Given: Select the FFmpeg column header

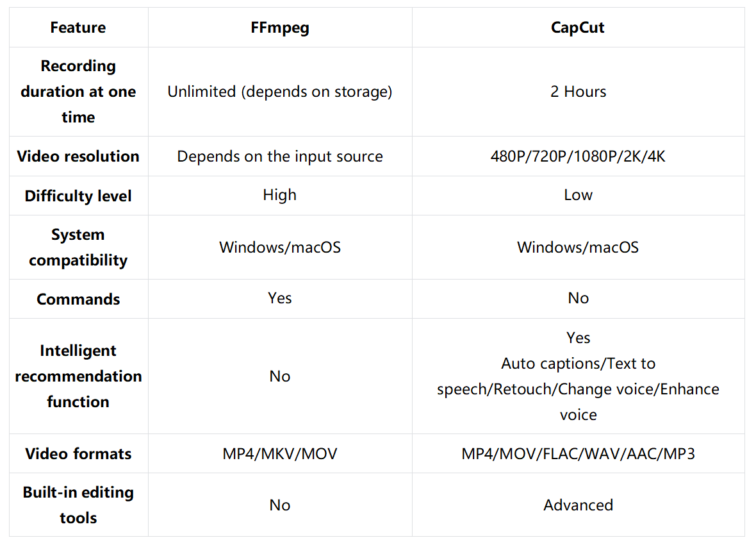Looking at the screenshot, I should click(279, 28).
